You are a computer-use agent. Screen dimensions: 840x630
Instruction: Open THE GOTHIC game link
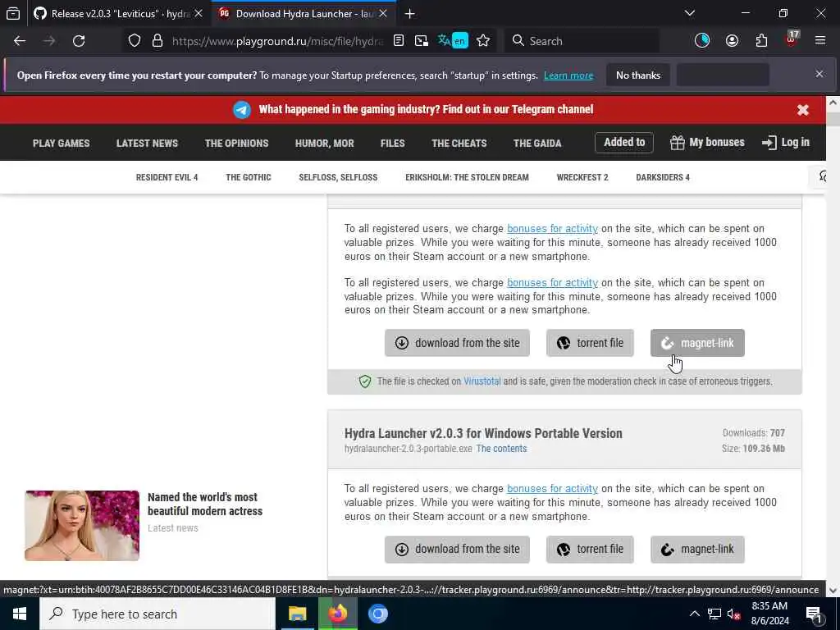[x=248, y=177]
